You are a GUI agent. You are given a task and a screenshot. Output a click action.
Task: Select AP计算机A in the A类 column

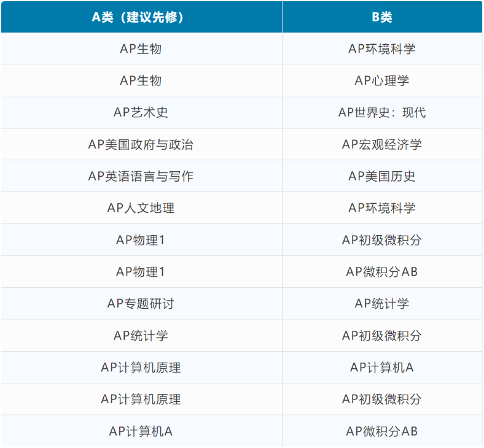141,431
